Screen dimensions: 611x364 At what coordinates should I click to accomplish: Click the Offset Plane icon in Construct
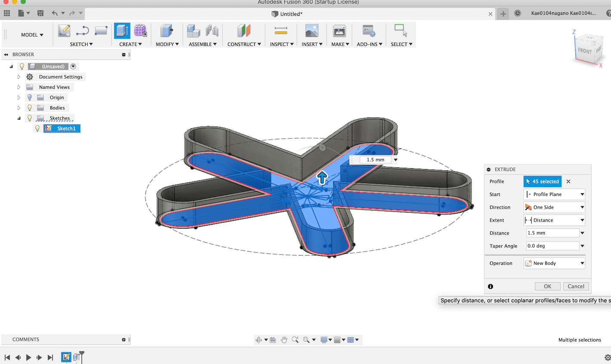pyautogui.click(x=244, y=31)
